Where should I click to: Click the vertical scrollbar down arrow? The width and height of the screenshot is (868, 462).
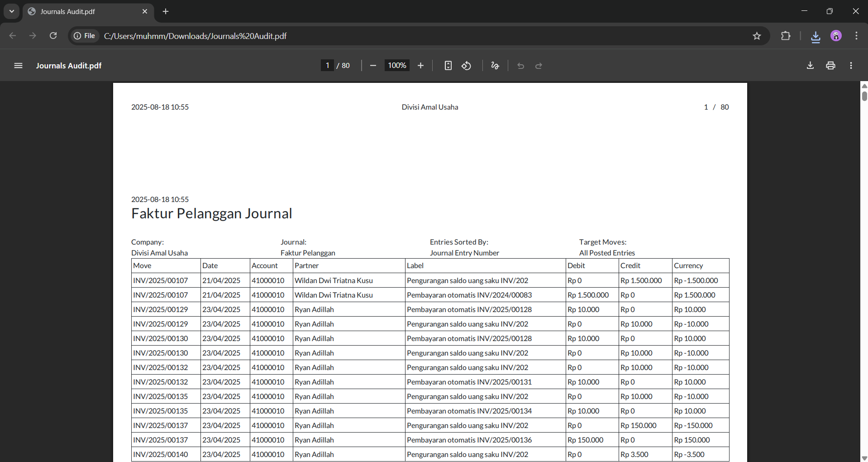(x=864, y=458)
